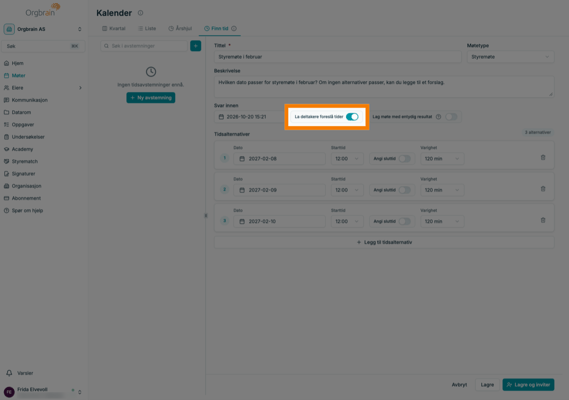This screenshot has width=569, height=400.
Task: Open the Møtetype dropdown
Action: 510,57
